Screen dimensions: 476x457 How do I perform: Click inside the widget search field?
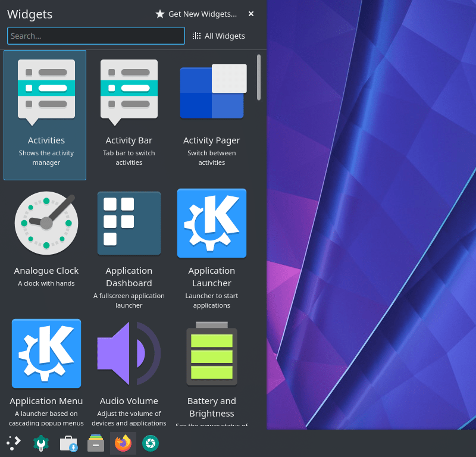[95, 36]
